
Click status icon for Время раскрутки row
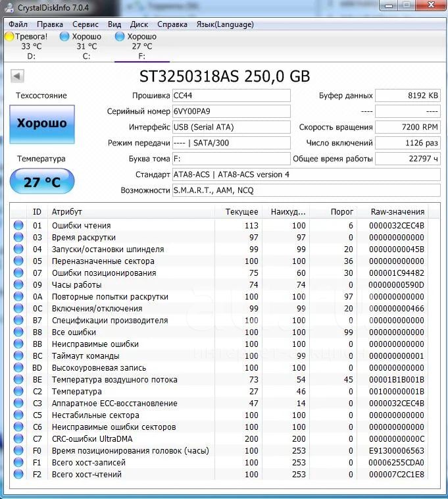click(18, 237)
